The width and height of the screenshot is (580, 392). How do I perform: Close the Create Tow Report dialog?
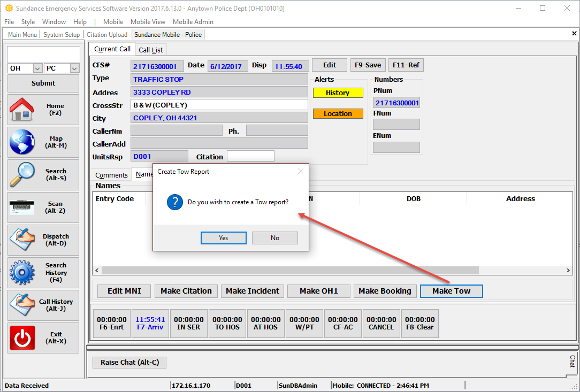pyautogui.click(x=301, y=171)
